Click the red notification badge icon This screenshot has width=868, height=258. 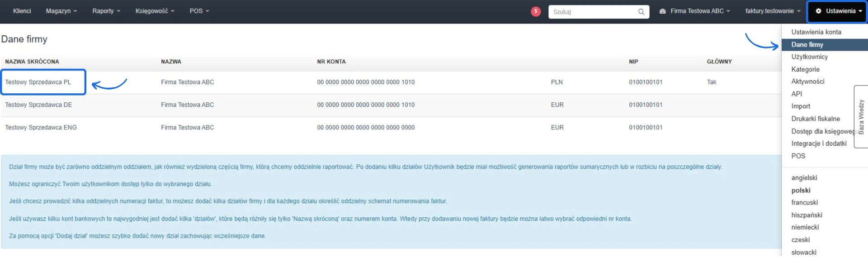coord(535,11)
